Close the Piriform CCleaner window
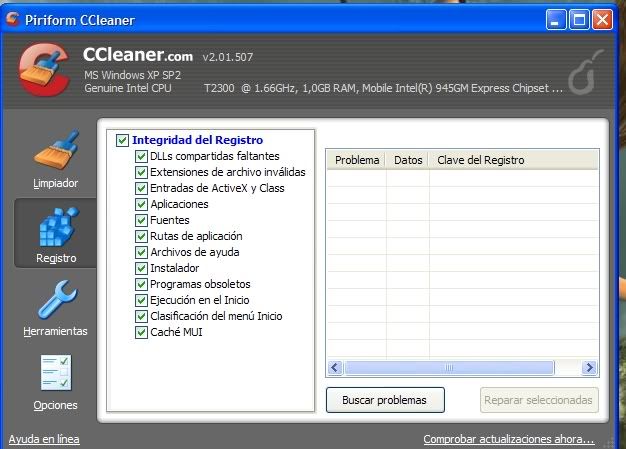 click(602, 19)
